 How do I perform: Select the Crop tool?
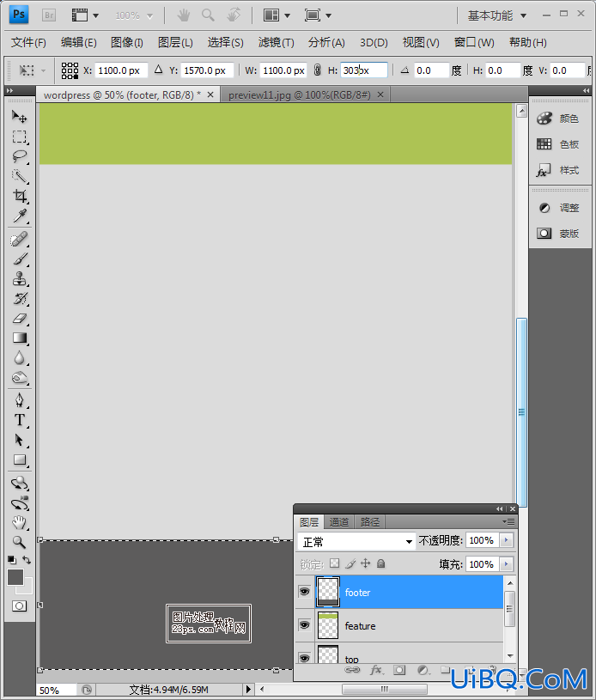coord(19,196)
